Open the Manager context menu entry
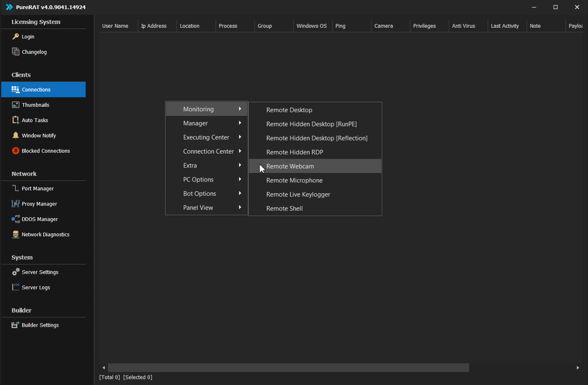The width and height of the screenshot is (588, 385). (206, 123)
